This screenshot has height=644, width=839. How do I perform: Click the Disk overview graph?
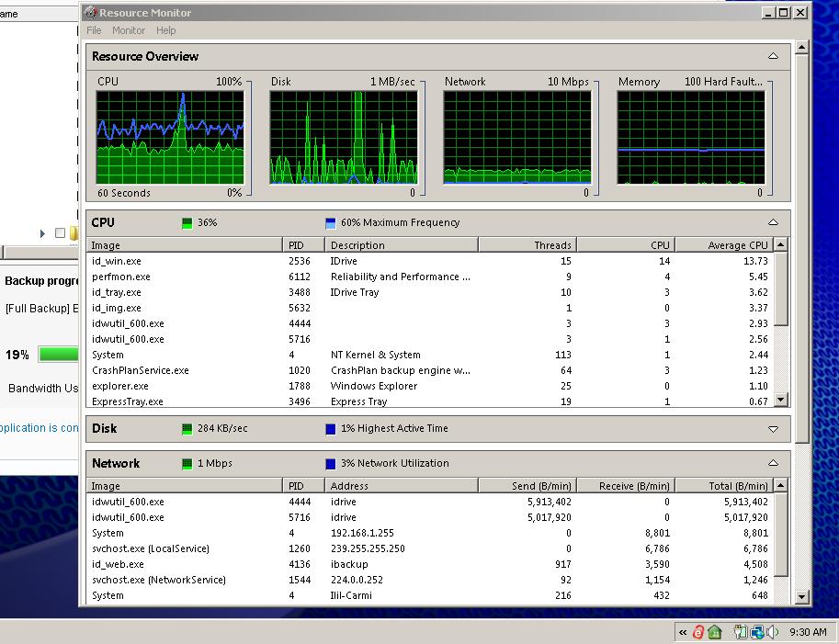[344, 137]
